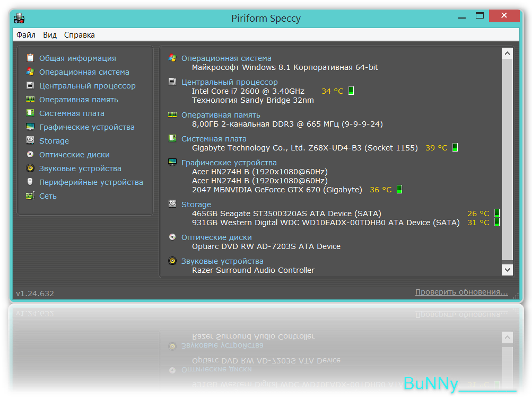Viewport: 532px width, 400px height.
Task: Click the CPU icon in summary panel
Action: coord(172,82)
